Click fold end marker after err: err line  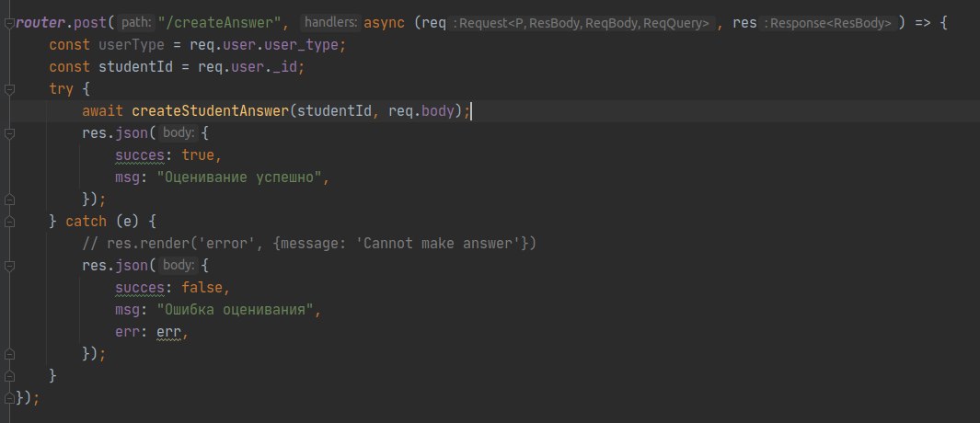pos(9,354)
